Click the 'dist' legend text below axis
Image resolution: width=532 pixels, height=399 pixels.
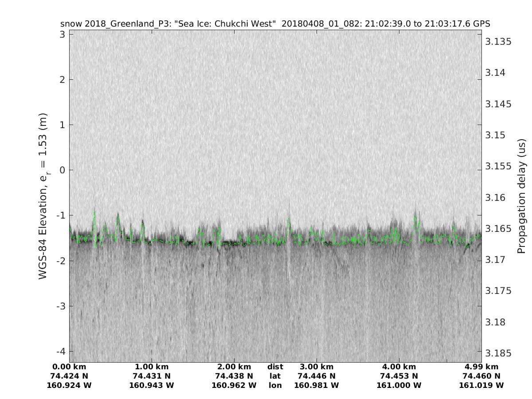[275, 367]
